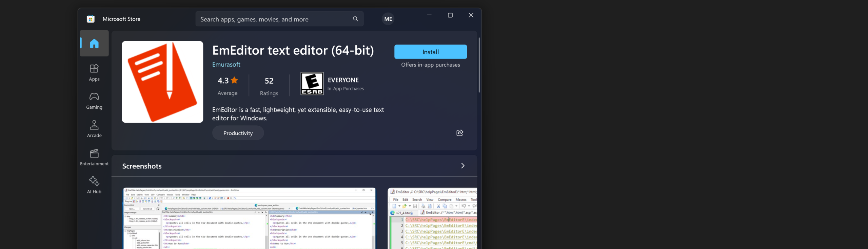Click the EmEditor app logo image

coord(162,82)
